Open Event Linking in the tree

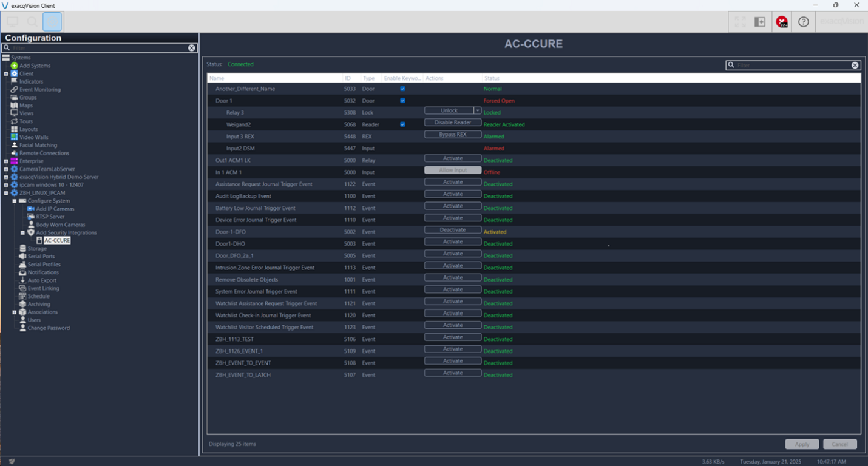(x=44, y=288)
